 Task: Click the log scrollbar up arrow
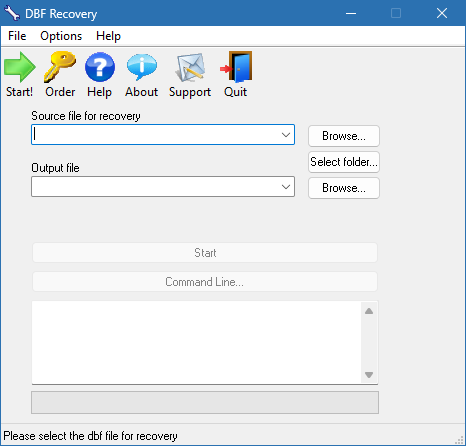369,311
